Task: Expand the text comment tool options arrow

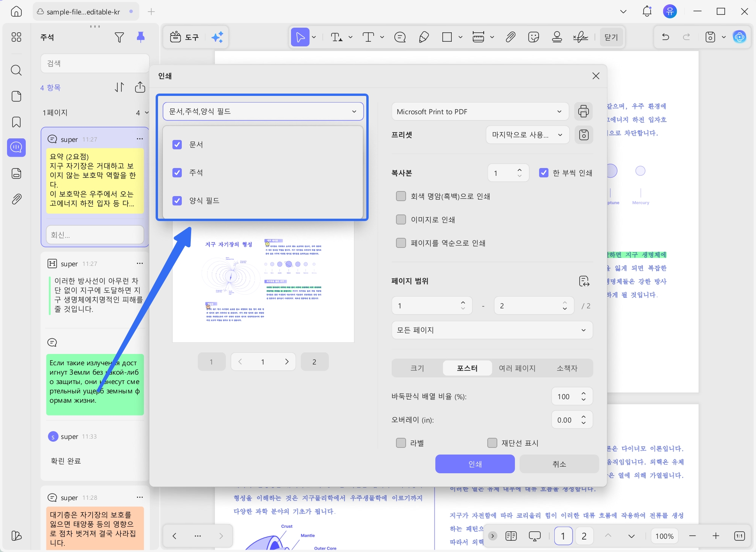Action: click(382, 37)
